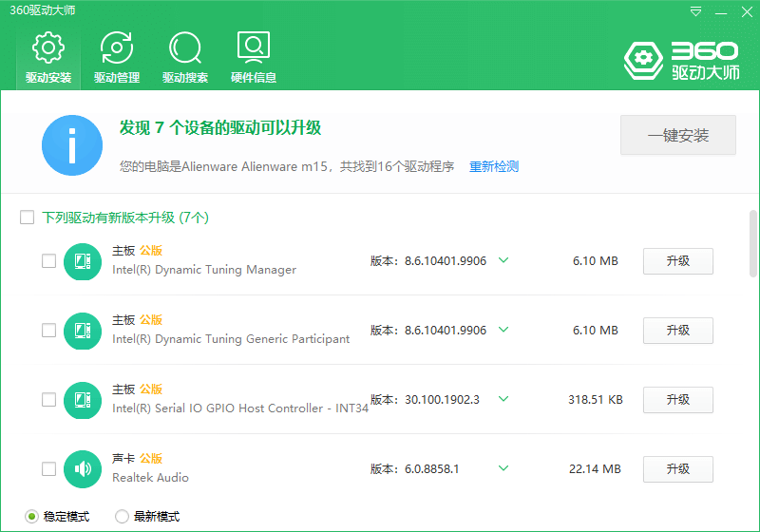Close the 360驱动大师 window

point(747,11)
